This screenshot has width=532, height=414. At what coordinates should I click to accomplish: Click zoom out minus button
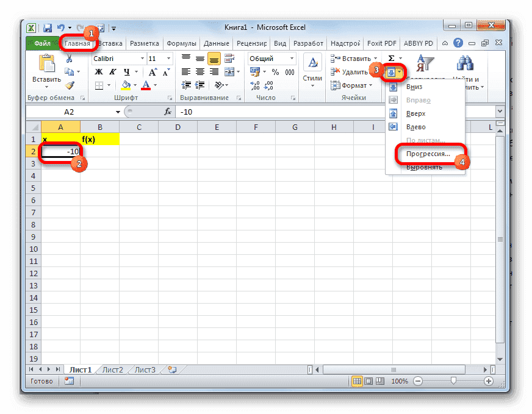(x=418, y=381)
